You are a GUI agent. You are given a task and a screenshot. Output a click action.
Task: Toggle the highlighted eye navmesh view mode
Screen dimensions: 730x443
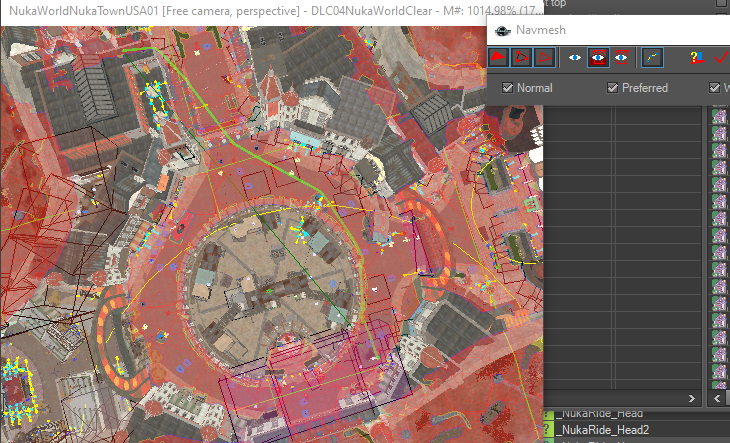(598, 58)
